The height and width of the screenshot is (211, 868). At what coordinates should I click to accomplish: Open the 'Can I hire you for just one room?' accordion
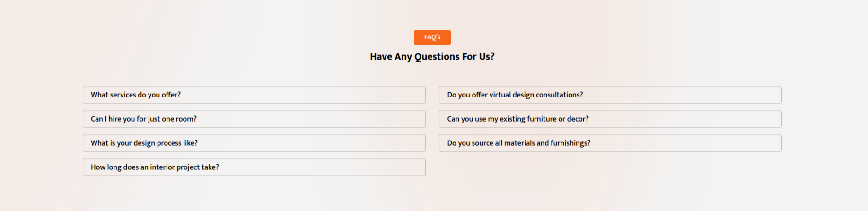[x=254, y=119]
